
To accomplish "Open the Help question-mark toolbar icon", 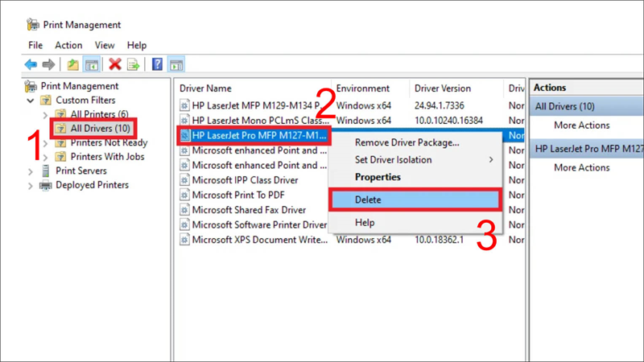I will click(157, 64).
